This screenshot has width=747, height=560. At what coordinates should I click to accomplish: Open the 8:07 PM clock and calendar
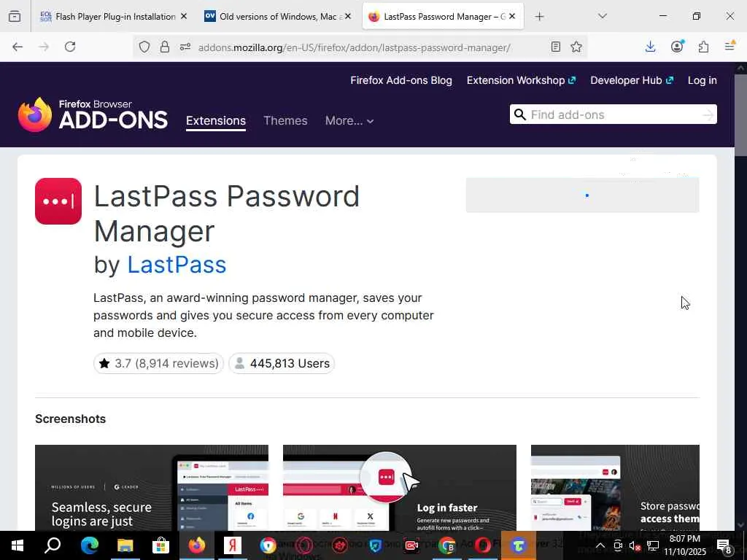684,545
